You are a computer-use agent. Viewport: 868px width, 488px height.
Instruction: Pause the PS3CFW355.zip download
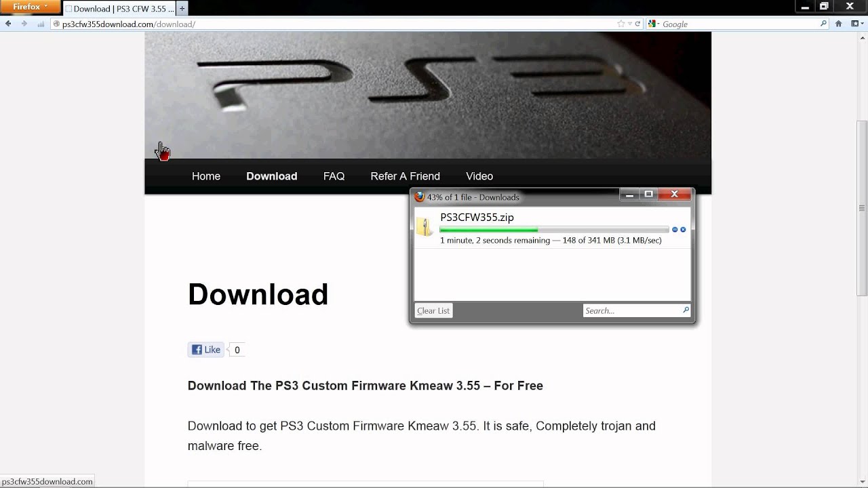[x=675, y=230]
